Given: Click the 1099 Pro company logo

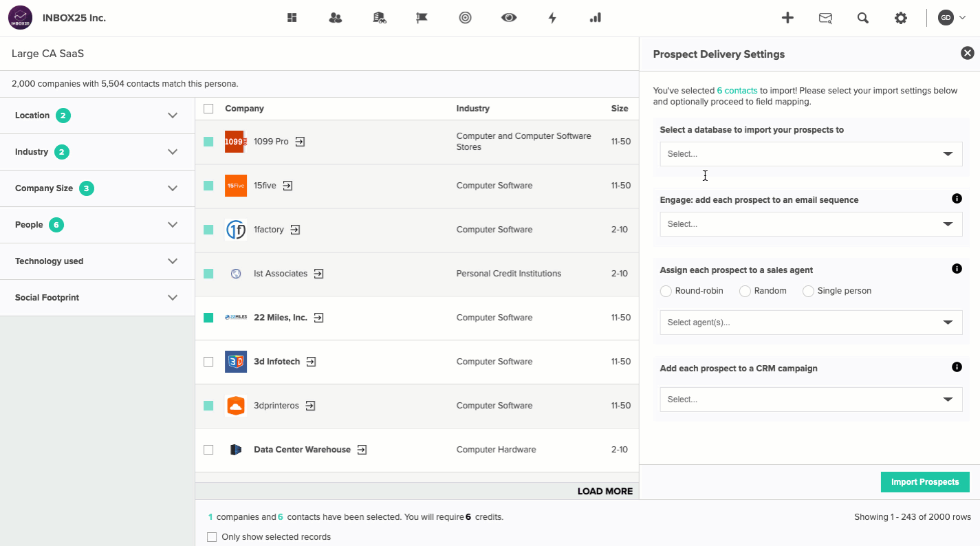Looking at the screenshot, I should [236, 142].
